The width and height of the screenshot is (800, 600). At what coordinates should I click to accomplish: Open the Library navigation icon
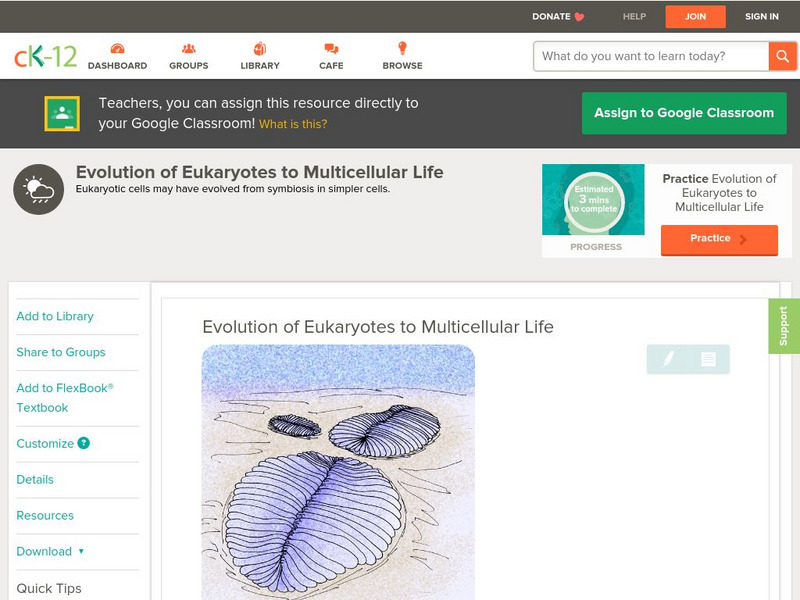click(x=260, y=50)
